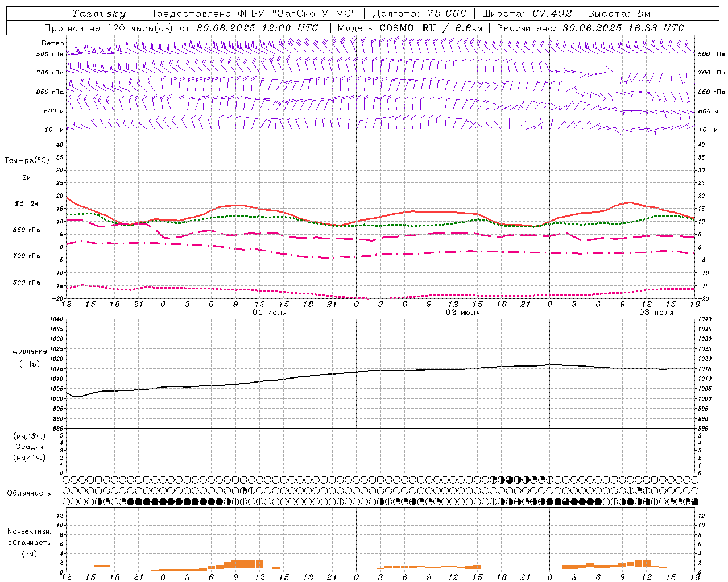
Task: Click the Давление panel label
Action: pos(30,351)
